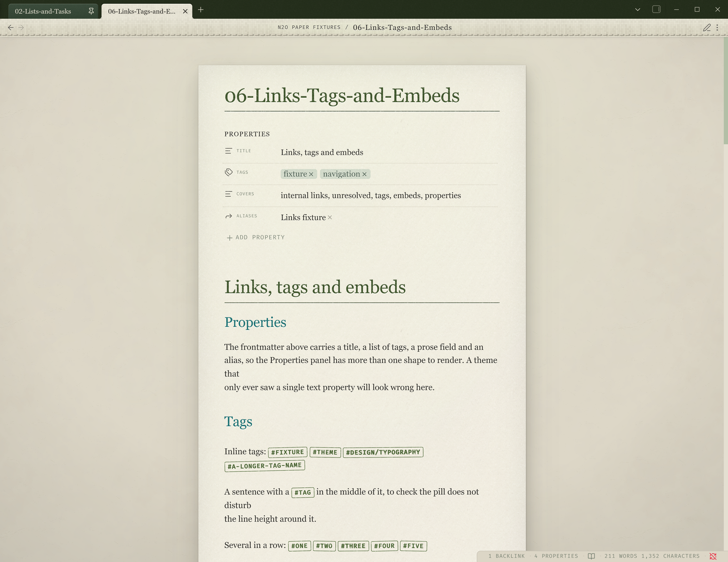Open the #DESIGN/TYPOGRAPHY tag
This screenshot has height=562, width=728.
point(383,452)
